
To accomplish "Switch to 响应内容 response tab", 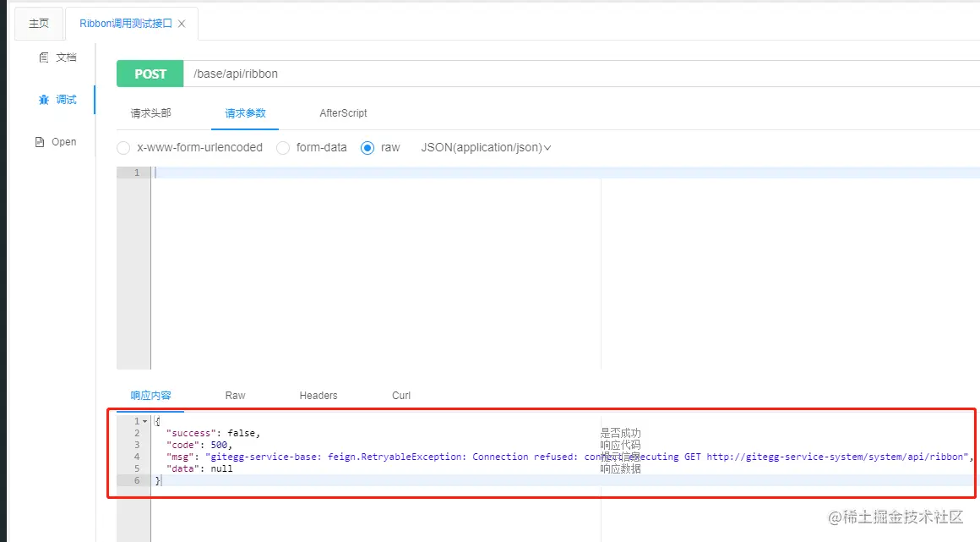I will point(150,396).
